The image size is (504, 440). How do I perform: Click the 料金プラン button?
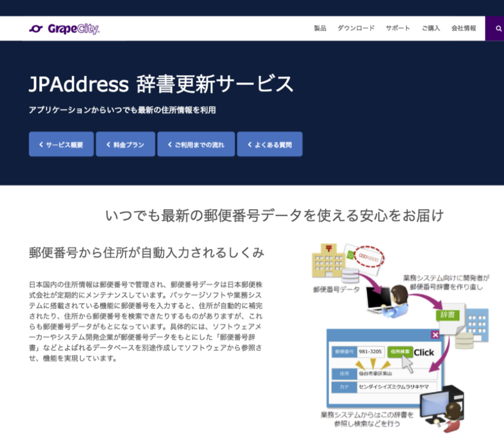pyautogui.click(x=125, y=144)
